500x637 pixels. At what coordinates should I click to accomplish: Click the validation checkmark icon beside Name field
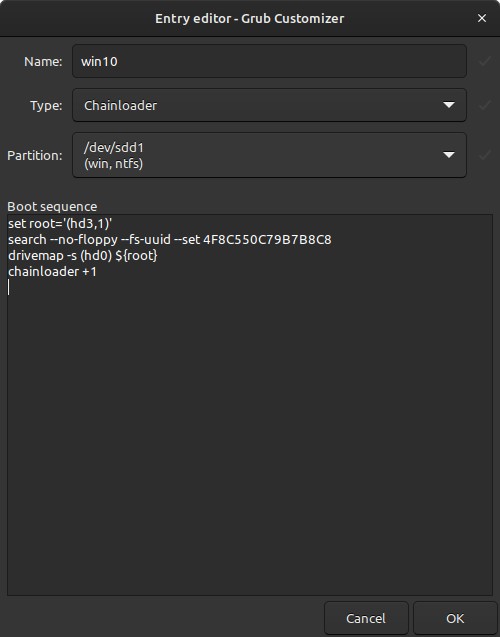(x=484, y=61)
